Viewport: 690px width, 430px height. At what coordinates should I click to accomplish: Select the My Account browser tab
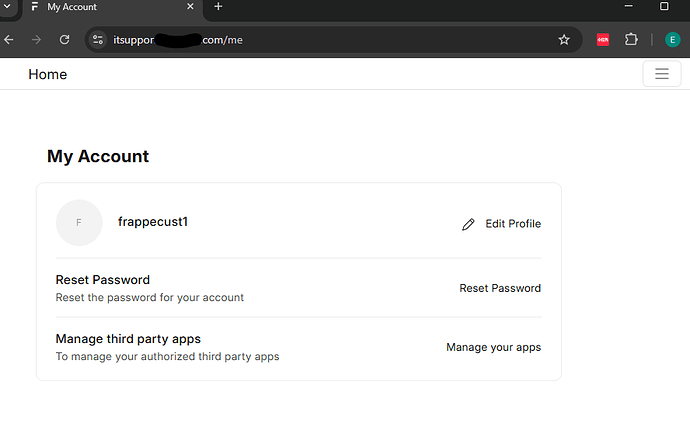point(100,7)
